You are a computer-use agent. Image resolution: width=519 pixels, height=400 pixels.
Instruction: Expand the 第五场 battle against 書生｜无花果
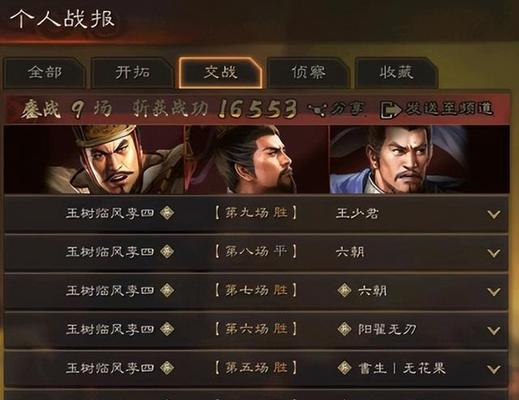click(494, 369)
